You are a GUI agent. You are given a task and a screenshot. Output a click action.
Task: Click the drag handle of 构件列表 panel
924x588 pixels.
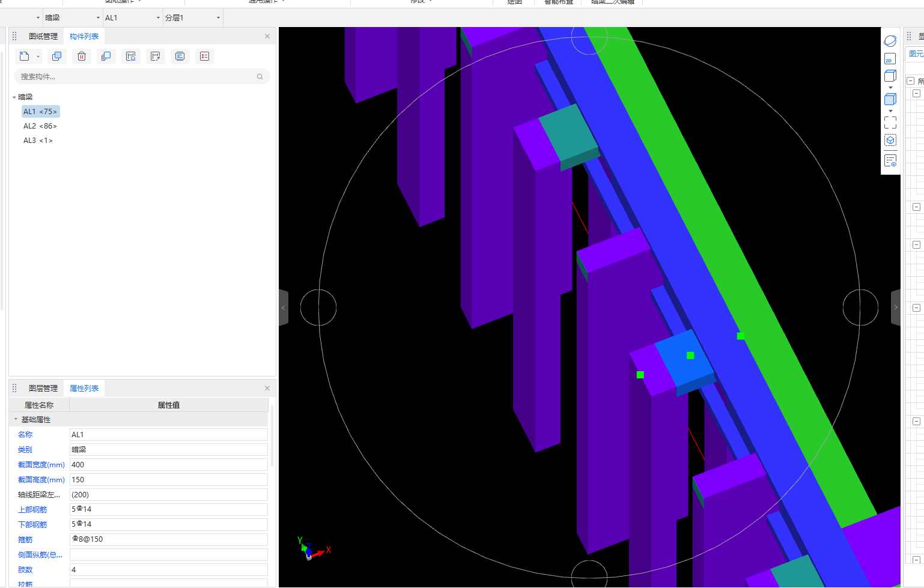[14, 37]
